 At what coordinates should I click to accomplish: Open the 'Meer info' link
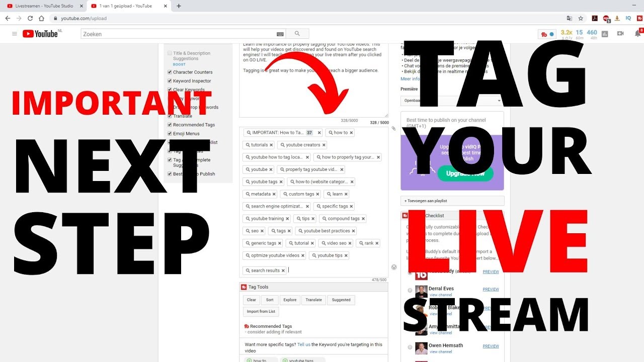pyautogui.click(x=410, y=79)
